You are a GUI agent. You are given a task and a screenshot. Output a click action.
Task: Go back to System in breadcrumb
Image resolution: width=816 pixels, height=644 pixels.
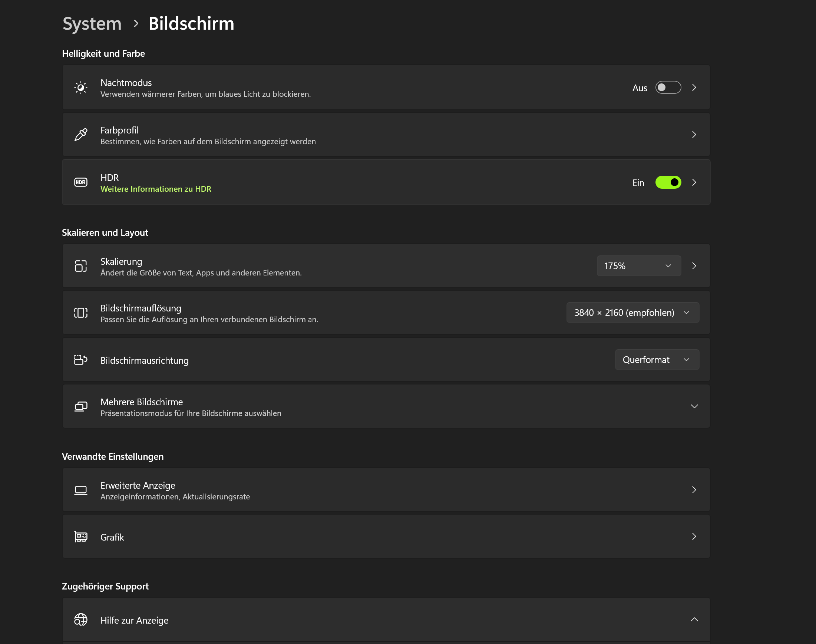click(x=92, y=23)
